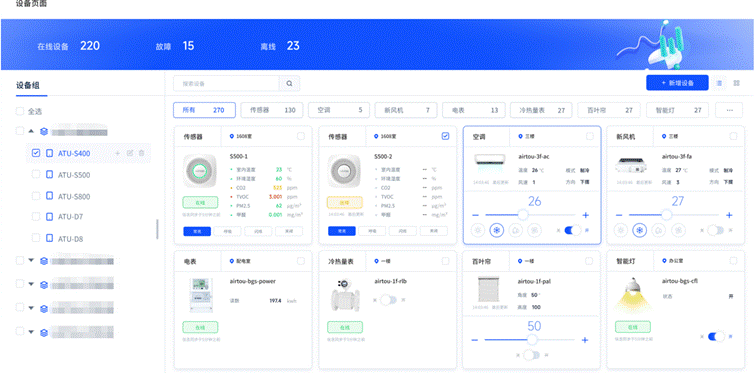Turn on airtou-3f-fa power switch

pos(716,231)
